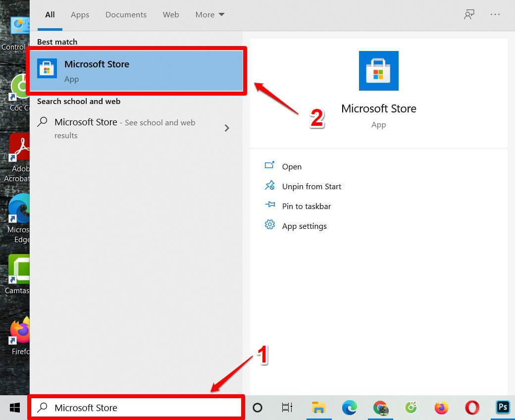Click the web suggestion magnifier icon
Viewport: 515px width, 420px height.
coord(43,122)
